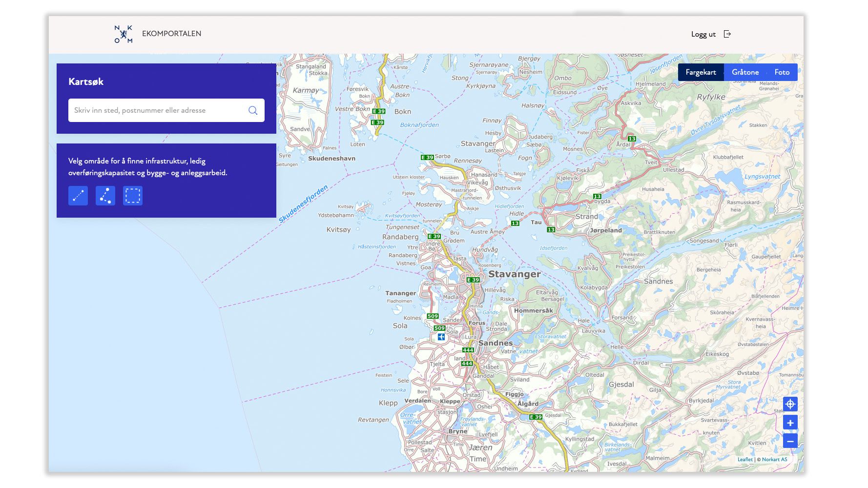Click the Karmøy label on the map
This screenshot has height=488, width=868.
pos(306,90)
